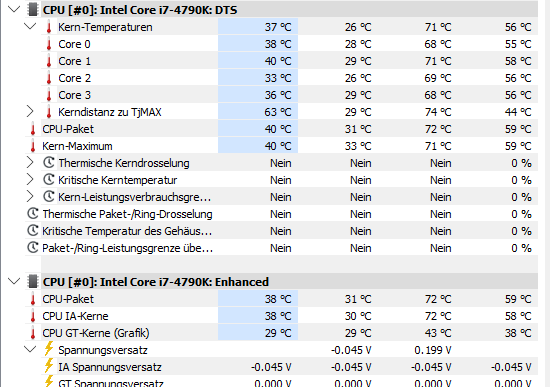Expand the Kern-Leistungsverbrauchsgrenze entry

(x=30, y=196)
